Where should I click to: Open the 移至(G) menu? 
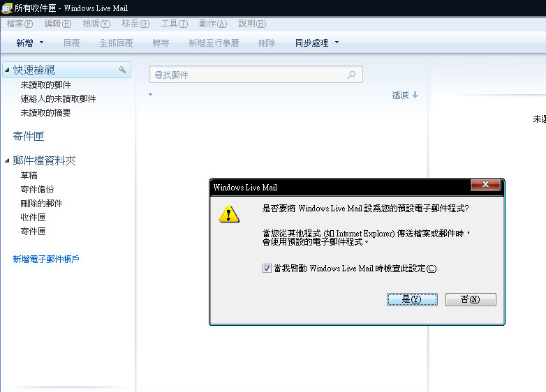135,24
